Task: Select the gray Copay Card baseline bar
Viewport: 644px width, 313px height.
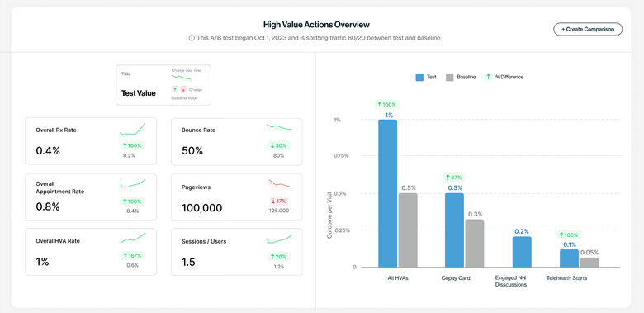Action: 475,243
